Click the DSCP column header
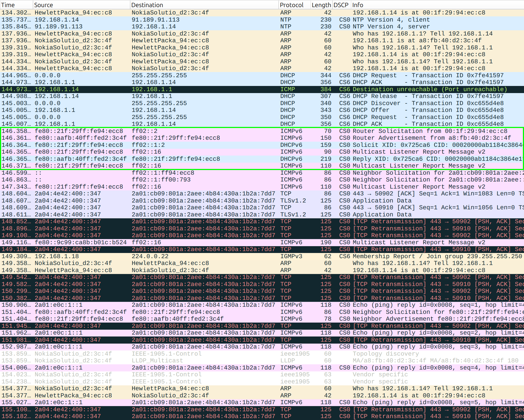Image resolution: width=524 pixels, height=420 pixels. tap(341, 5)
